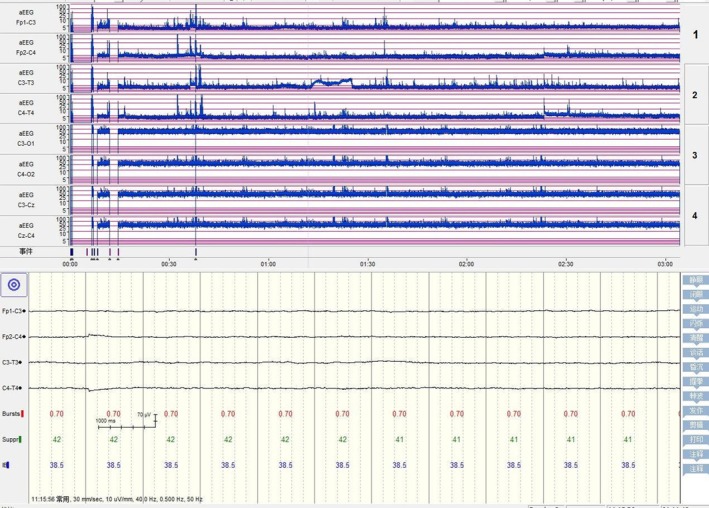This screenshot has width=709, height=508.
Task: Click the 02:00 timeline tick label
Action: pos(466,264)
